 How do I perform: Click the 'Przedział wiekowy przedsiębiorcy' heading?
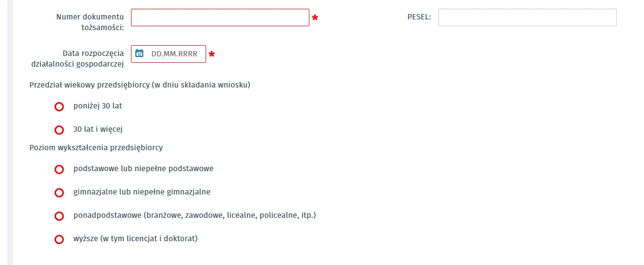click(x=140, y=85)
